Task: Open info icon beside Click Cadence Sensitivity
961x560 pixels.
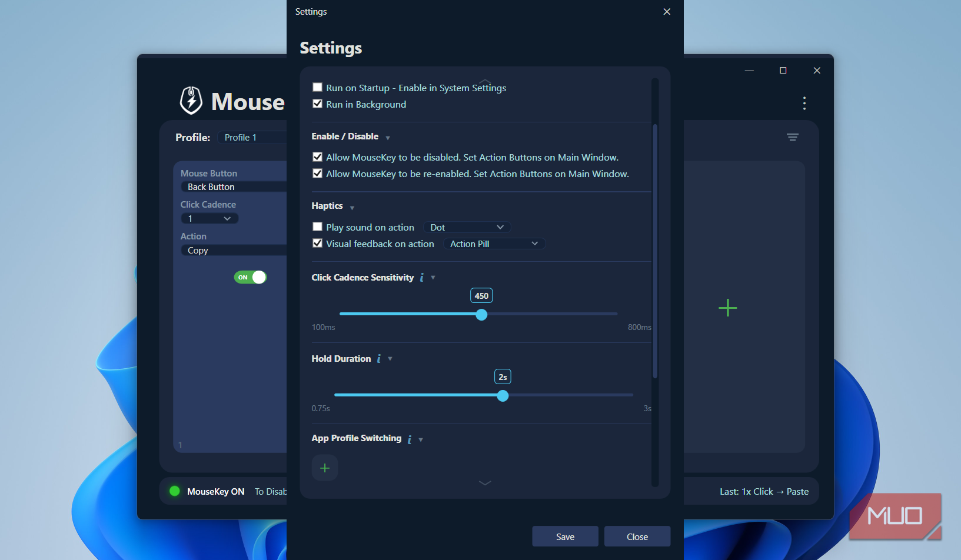Action: click(x=422, y=278)
